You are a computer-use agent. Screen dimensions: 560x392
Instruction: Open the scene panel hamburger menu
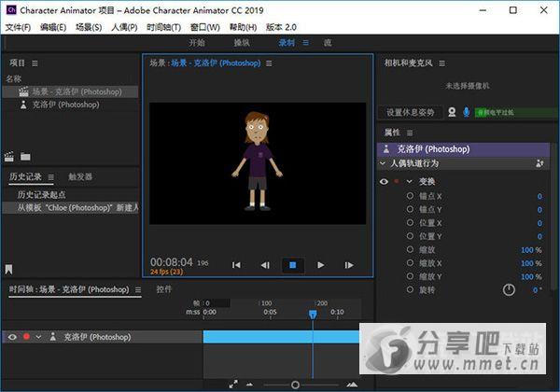pos(269,63)
